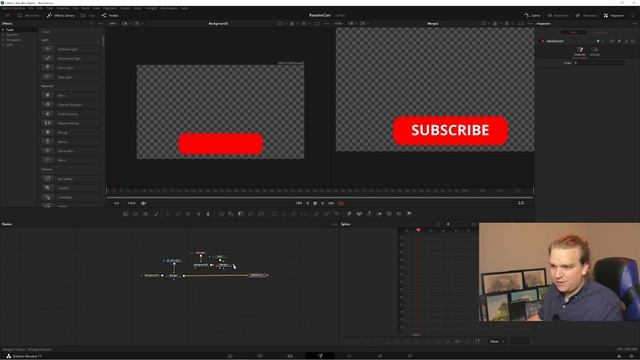Open the Workspace menu
Image resolution: width=640 pixels, height=360 pixels.
click(169, 8)
